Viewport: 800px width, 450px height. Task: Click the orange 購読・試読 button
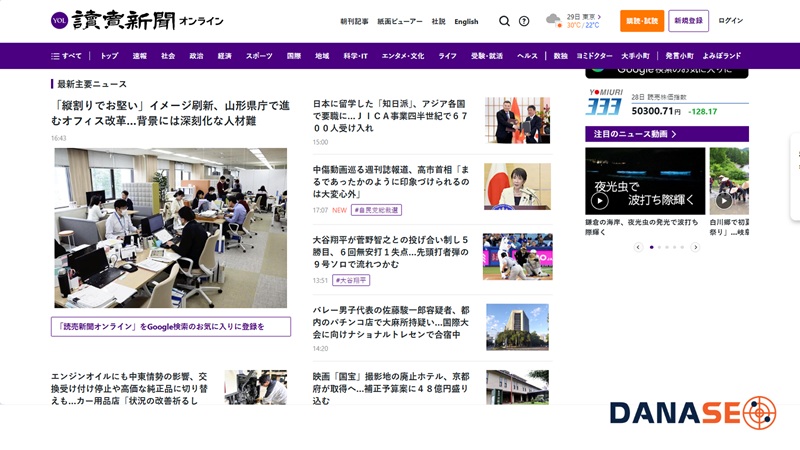pos(642,21)
